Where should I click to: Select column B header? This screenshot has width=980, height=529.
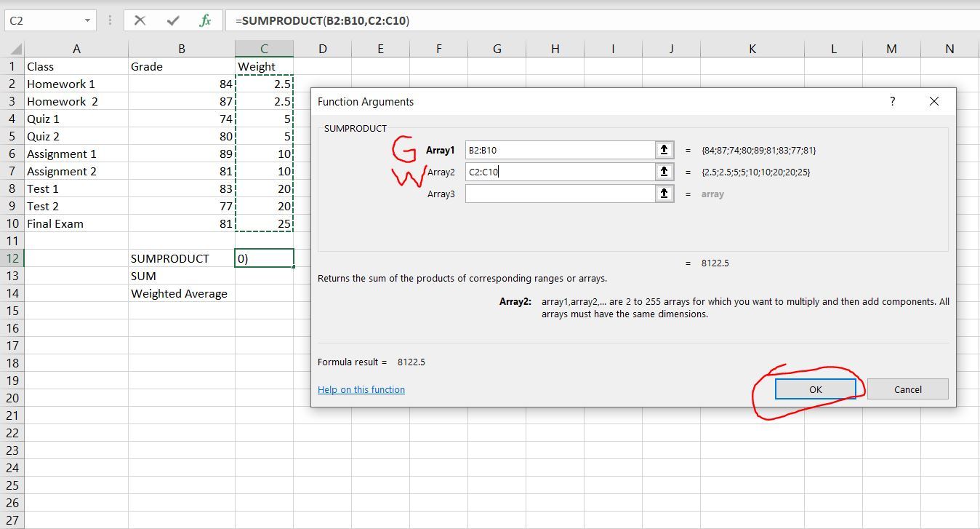coord(182,49)
